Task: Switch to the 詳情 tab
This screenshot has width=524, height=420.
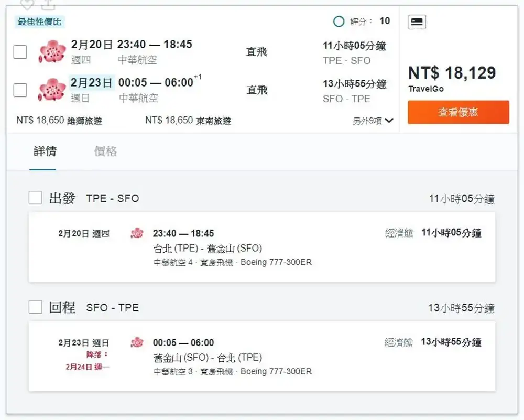Action: pos(45,151)
